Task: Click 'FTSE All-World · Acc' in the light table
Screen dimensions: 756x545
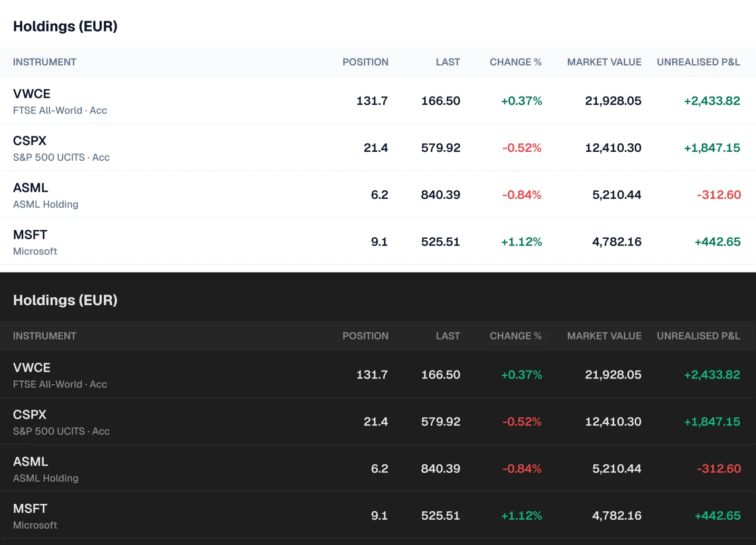Action: coord(60,111)
